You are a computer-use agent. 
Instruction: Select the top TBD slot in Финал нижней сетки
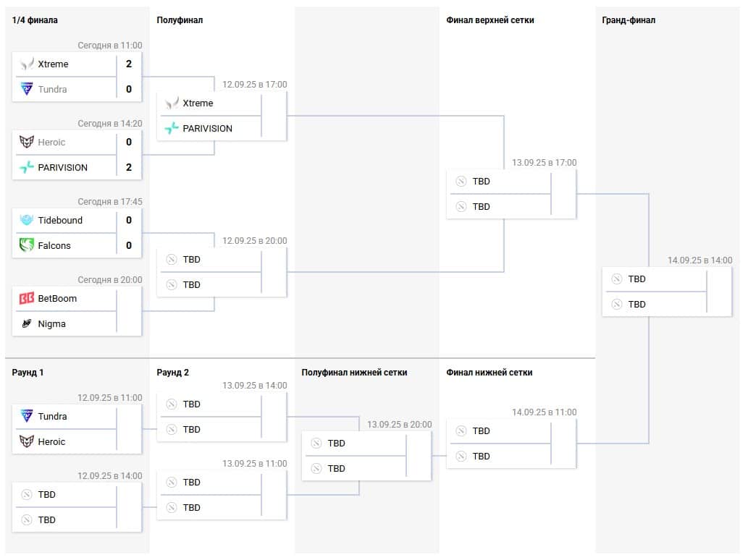[481, 430]
